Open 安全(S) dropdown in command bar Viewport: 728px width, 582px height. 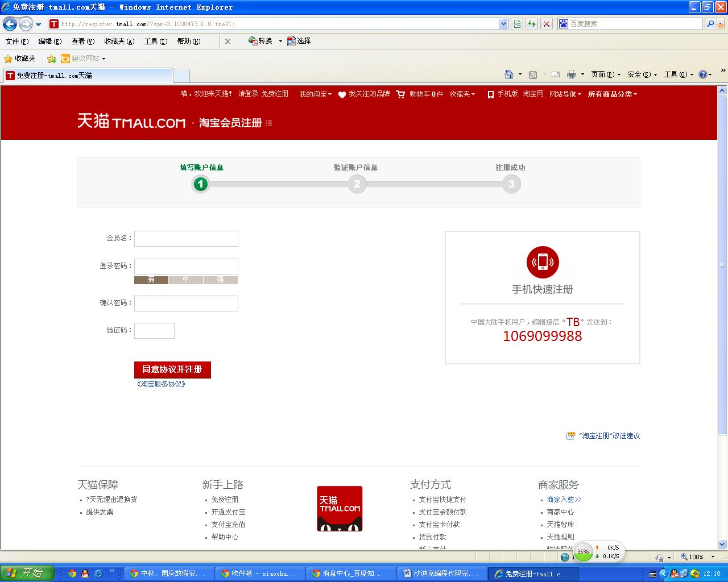click(642, 74)
